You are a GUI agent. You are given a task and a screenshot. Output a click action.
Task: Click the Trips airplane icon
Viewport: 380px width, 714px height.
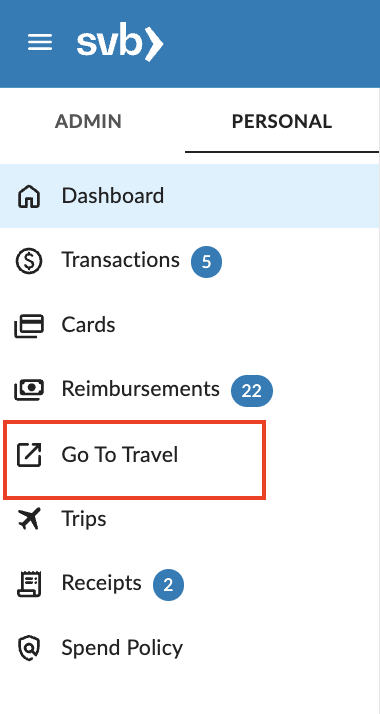pyautogui.click(x=29, y=519)
